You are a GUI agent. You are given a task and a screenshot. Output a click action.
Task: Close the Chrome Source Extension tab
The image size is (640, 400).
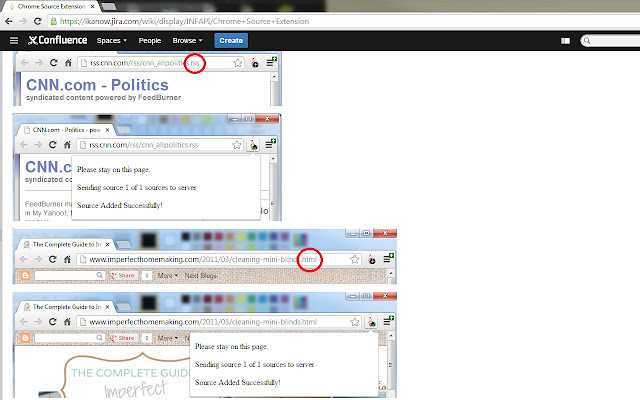[93, 7]
